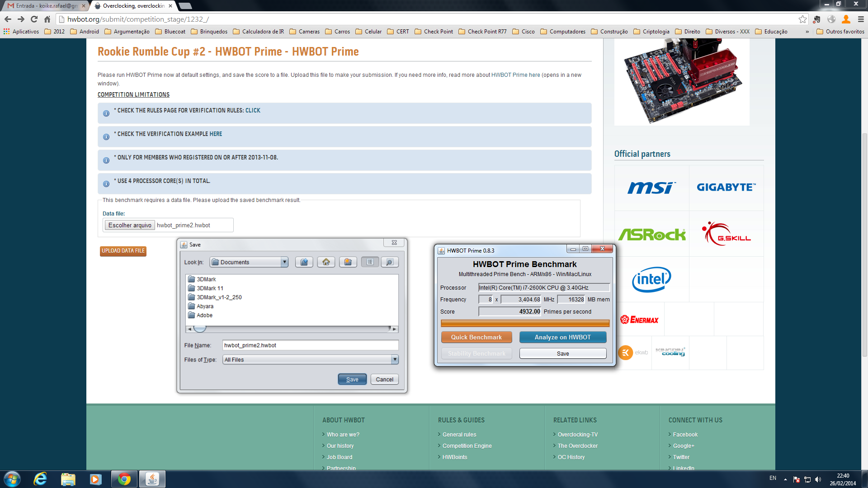
Task: Open the Android bookmark folder
Action: (85, 32)
